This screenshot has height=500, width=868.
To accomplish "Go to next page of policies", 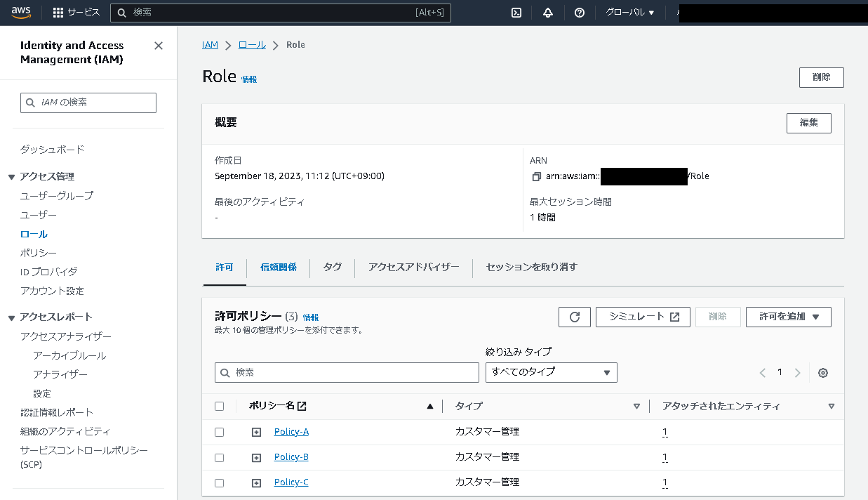I will (x=797, y=373).
